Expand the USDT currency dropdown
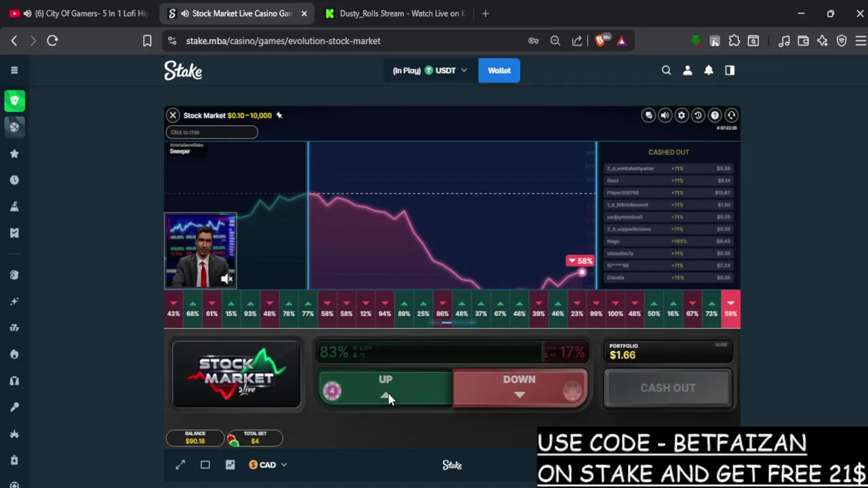 click(430, 70)
